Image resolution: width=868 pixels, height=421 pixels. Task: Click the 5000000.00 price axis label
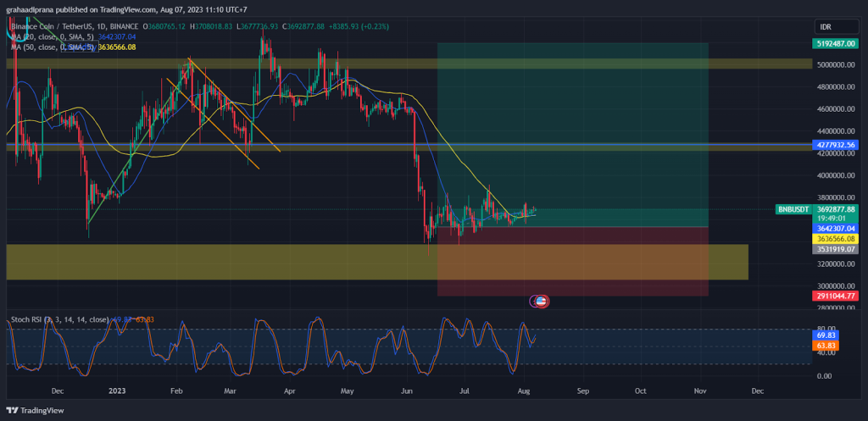(835, 64)
